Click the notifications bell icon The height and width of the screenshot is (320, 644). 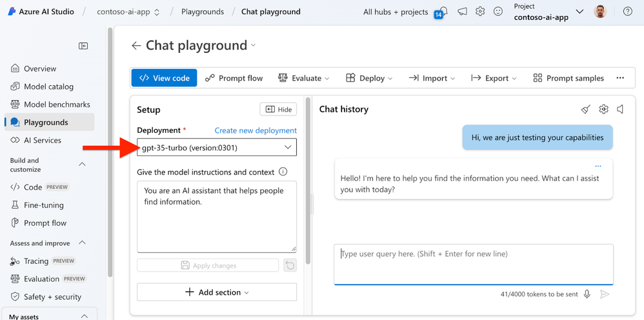[x=442, y=11]
